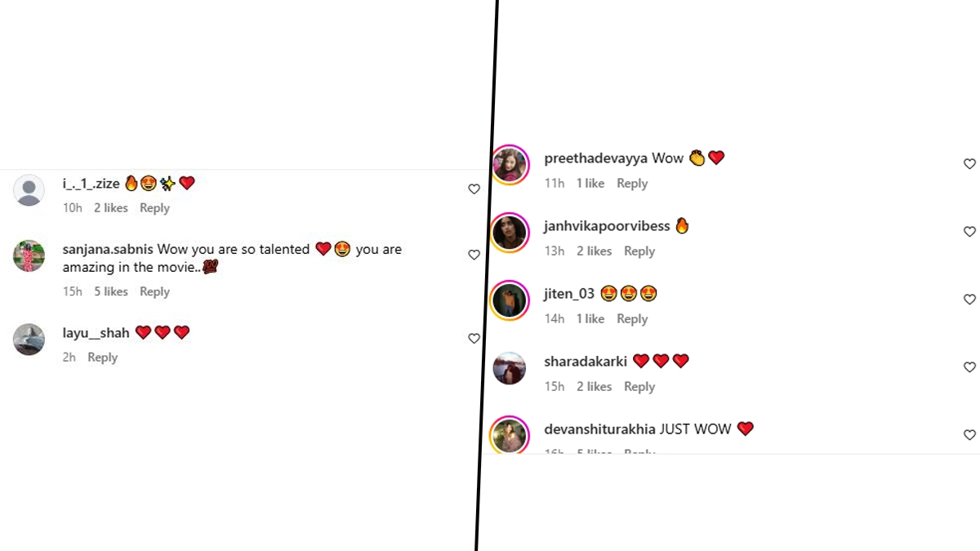Open username link devanshiturakhia
Screen dimensions: 980x551
tap(600, 429)
